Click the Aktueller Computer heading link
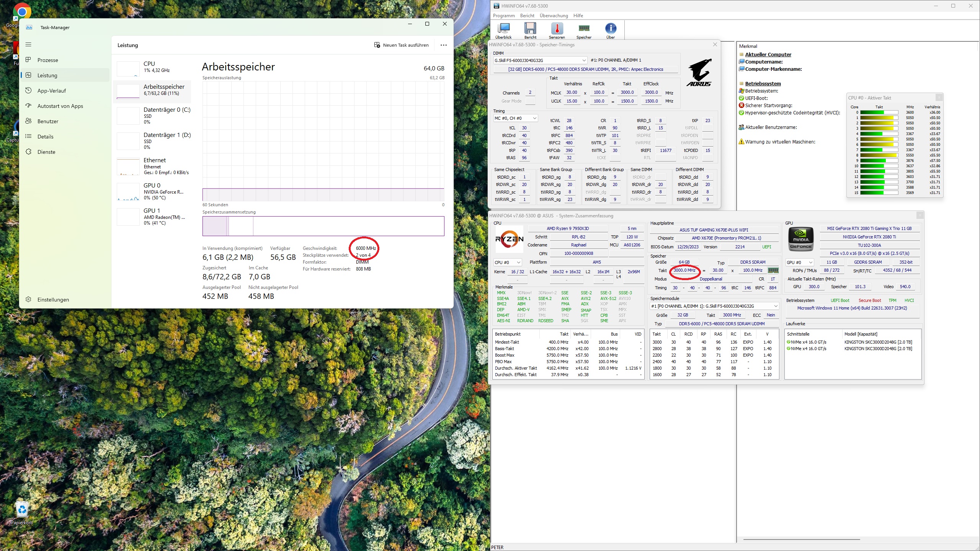Image resolution: width=980 pixels, height=551 pixels. (768, 54)
